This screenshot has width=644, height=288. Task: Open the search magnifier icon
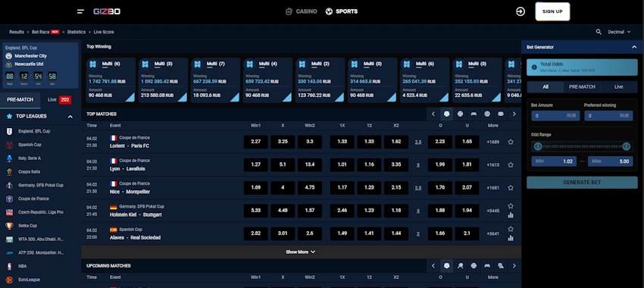tap(599, 32)
